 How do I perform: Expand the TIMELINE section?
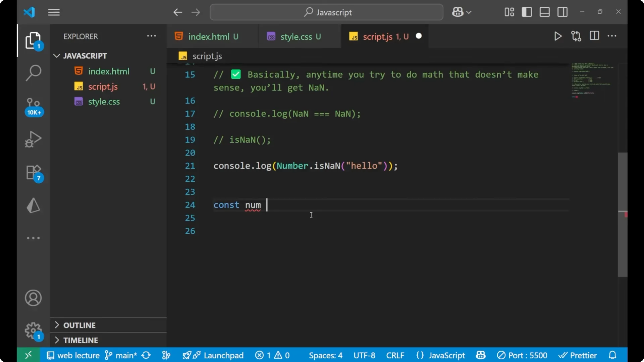(x=80, y=340)
